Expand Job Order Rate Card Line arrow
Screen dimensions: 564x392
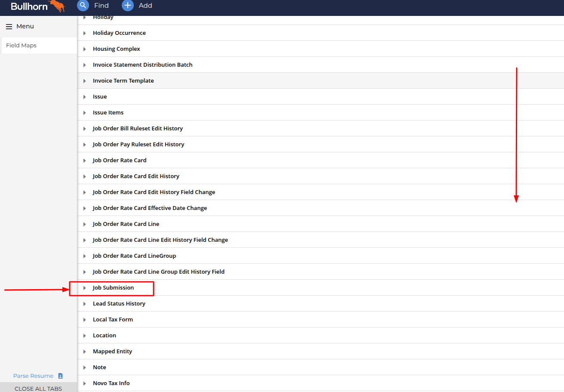(85, 224)
